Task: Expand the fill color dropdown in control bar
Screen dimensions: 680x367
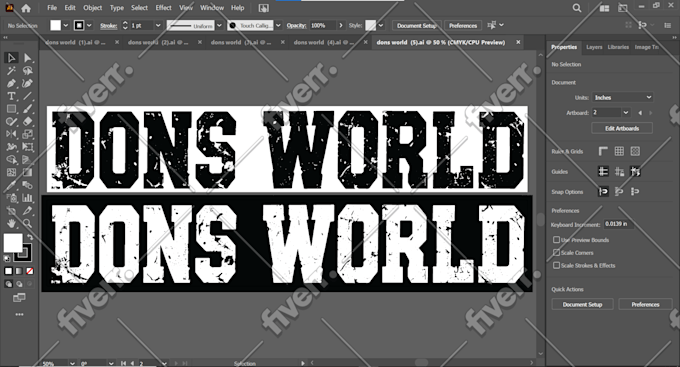Action: (x=66, y=26)
